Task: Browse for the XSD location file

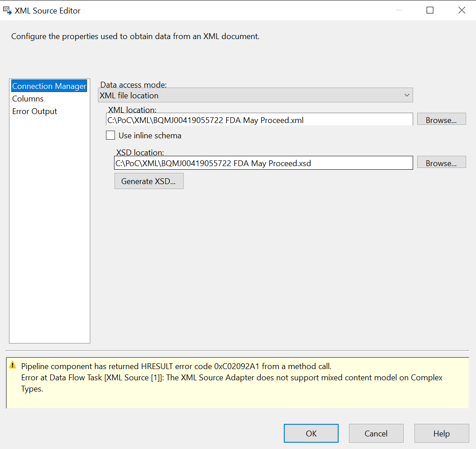Action: click(x=441, y=163)
